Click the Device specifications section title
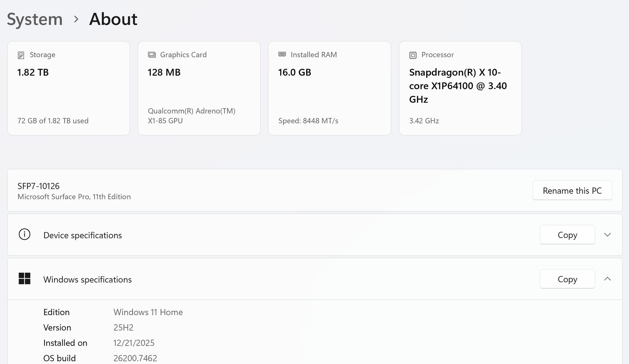Screen dimensions: 629x364 pos(83,235)
